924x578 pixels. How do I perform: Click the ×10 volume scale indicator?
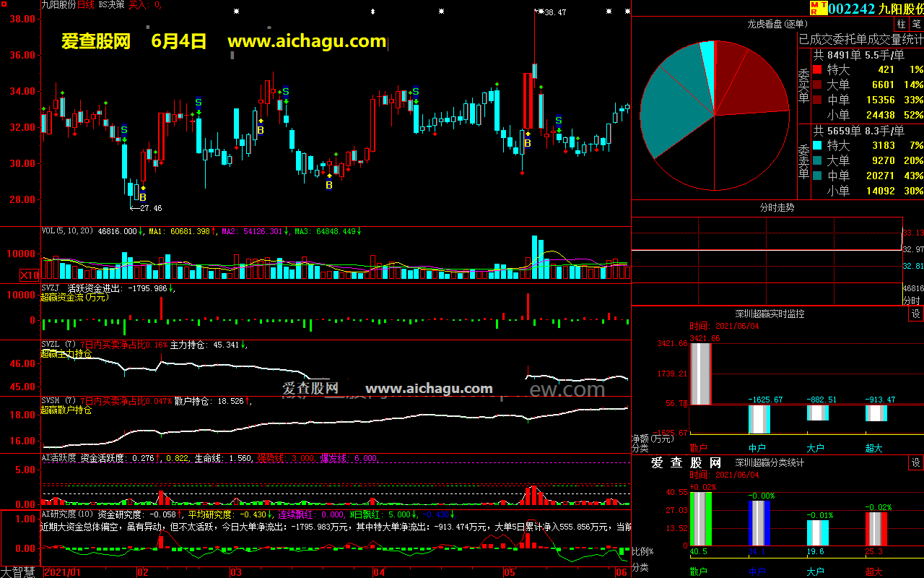click(29, 275)
